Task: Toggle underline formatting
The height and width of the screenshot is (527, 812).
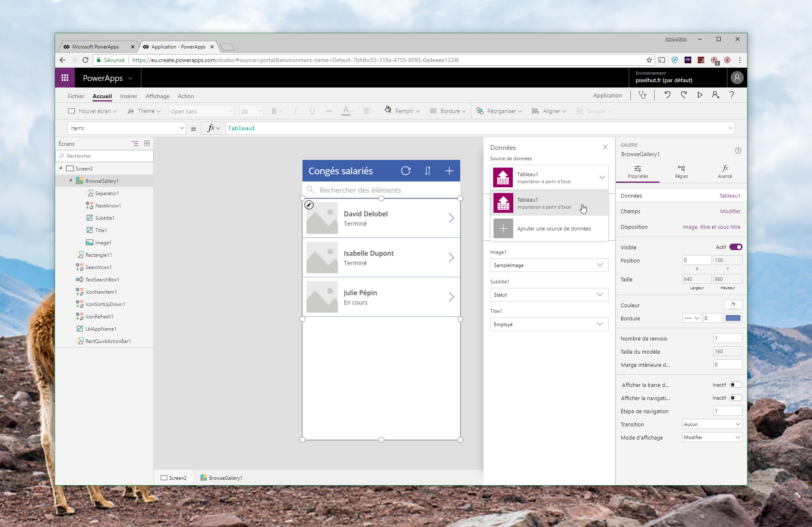Action: (312, 111)
